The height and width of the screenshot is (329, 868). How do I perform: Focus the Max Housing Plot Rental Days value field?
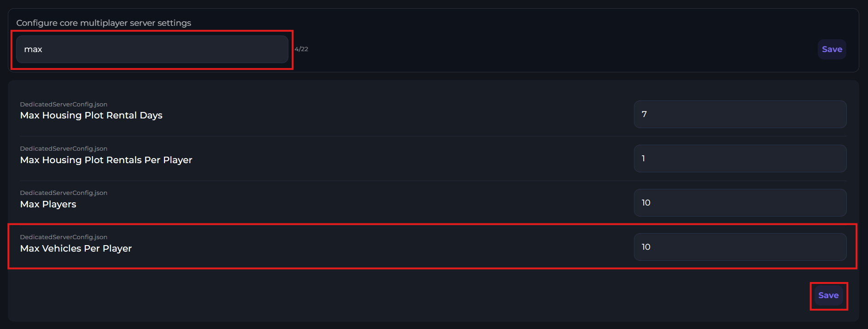(x=740, y=114)
